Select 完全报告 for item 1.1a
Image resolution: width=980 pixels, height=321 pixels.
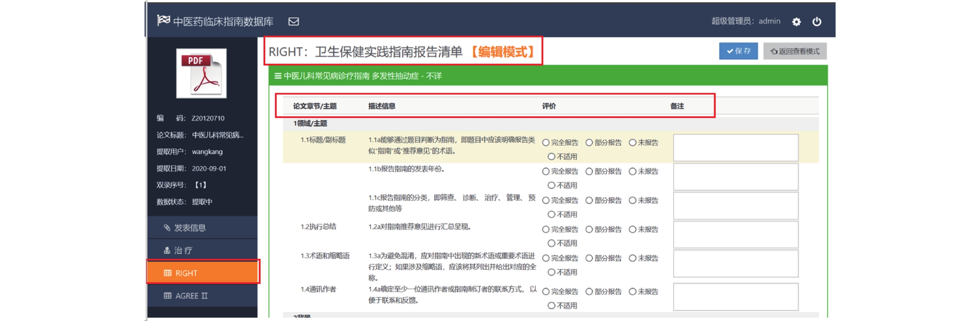(x=545, y=142)
